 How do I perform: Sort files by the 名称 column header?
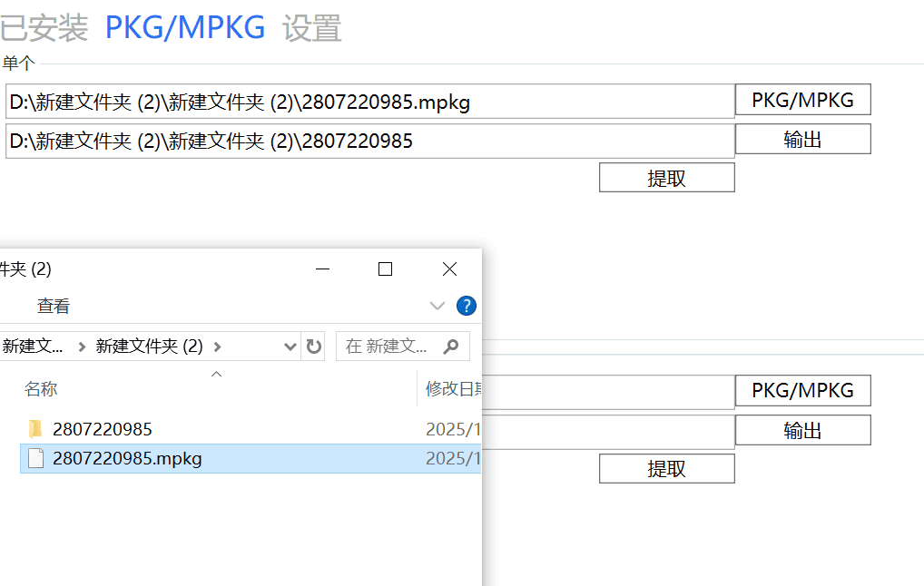pyautogui.click(x=41, y=389)
